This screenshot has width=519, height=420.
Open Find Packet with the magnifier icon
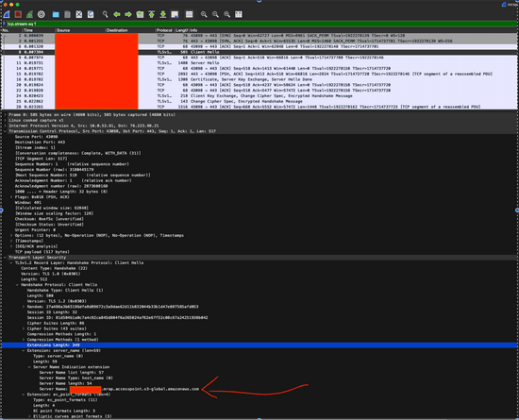[106, 14]
